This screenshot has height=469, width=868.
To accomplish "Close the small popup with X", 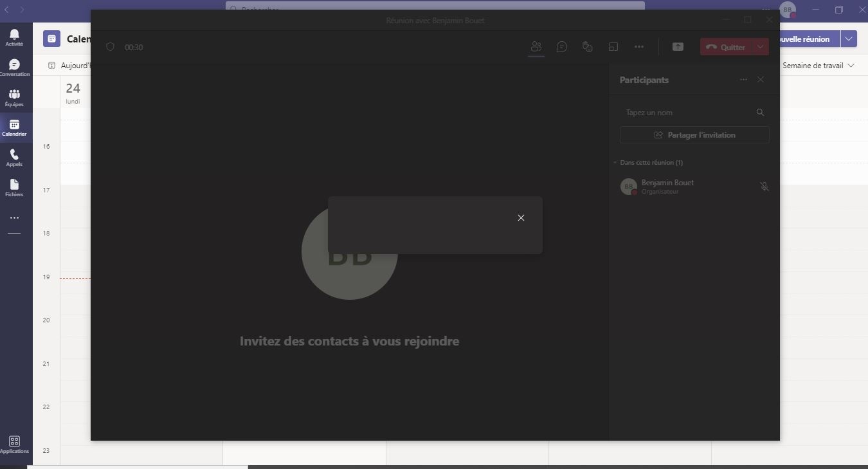I will click(x=521, y=217).
